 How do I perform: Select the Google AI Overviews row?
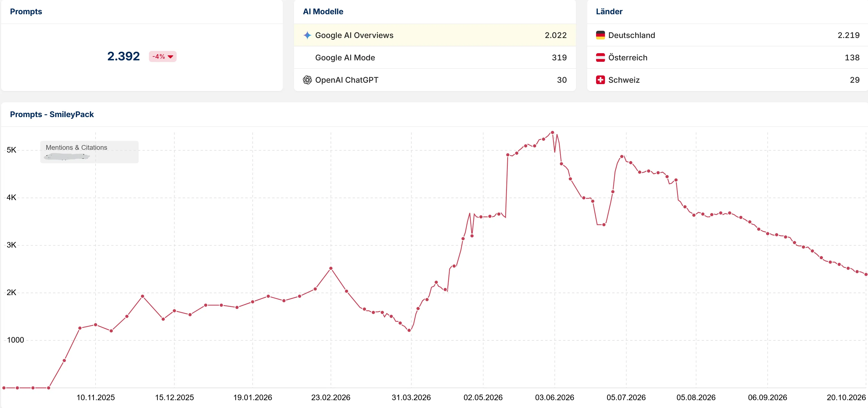435,35
